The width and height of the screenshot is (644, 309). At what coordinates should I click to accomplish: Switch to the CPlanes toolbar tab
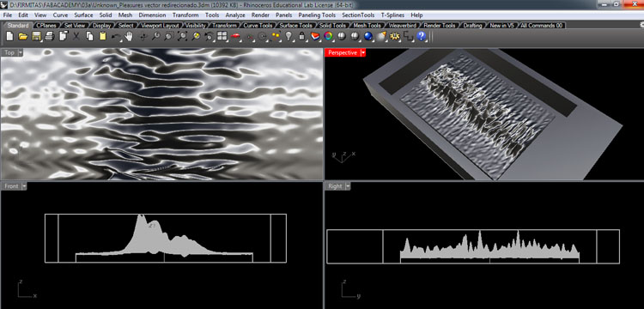46,26
